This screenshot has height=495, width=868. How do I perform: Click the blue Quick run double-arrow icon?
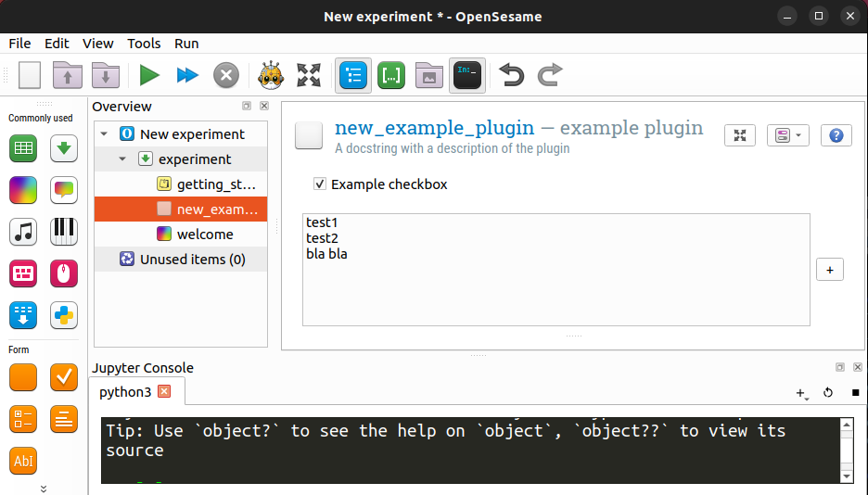tap(187, 75)
